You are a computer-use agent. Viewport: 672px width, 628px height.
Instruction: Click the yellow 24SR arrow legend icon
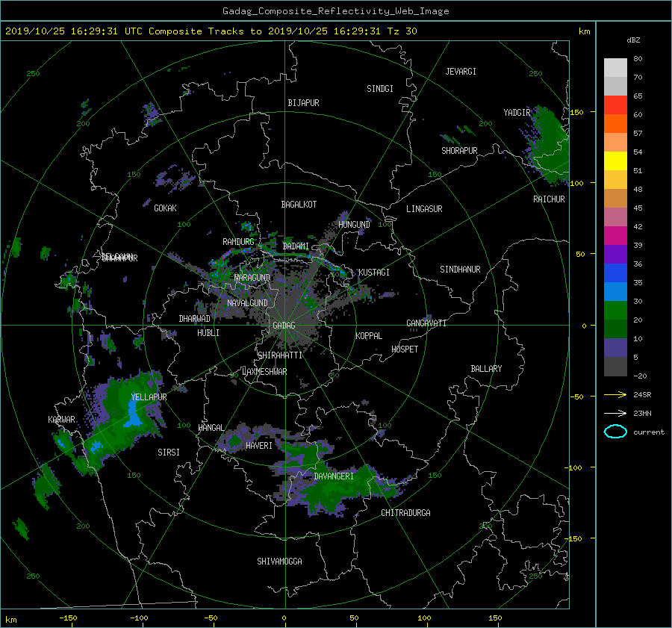[615, 394]
